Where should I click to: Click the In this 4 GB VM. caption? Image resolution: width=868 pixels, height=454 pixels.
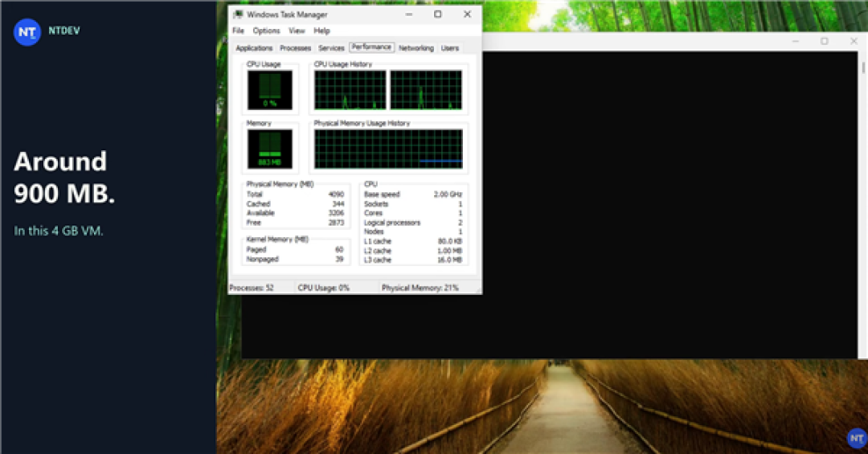coord(59,231)
